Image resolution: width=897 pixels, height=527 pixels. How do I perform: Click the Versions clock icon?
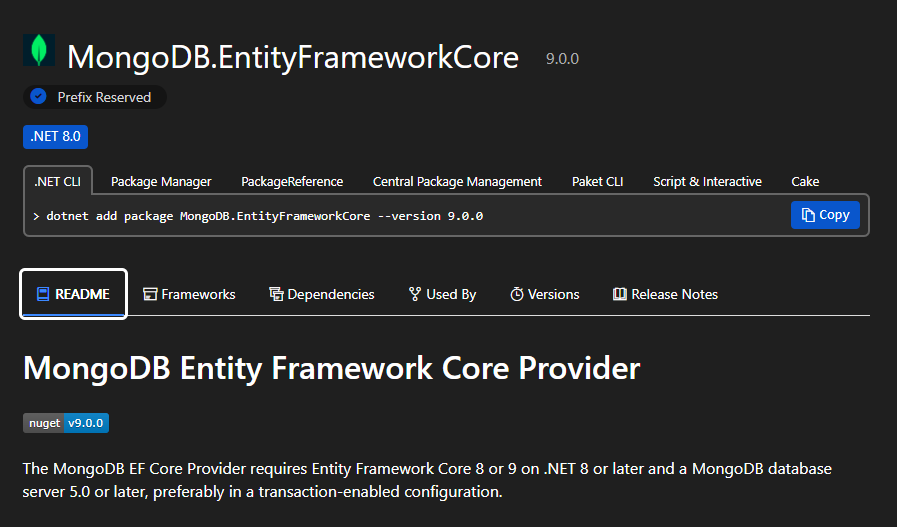[x=517, y=294]
